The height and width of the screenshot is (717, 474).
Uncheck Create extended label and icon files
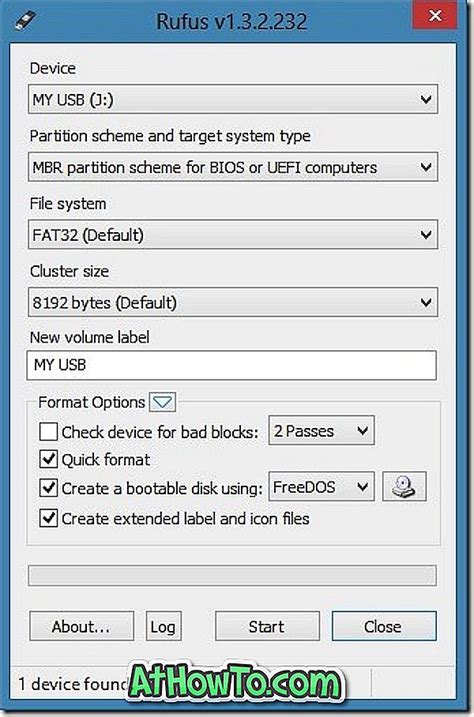48,518
